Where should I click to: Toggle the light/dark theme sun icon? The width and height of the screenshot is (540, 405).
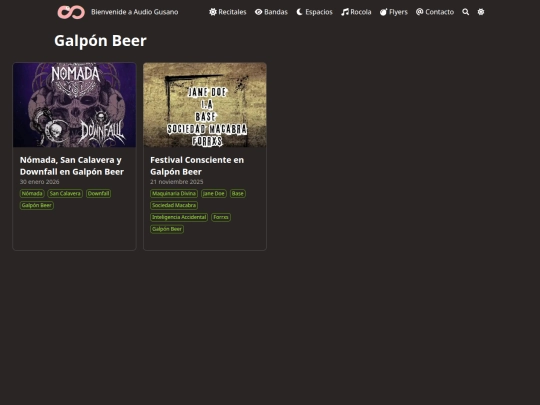(481, 12)
